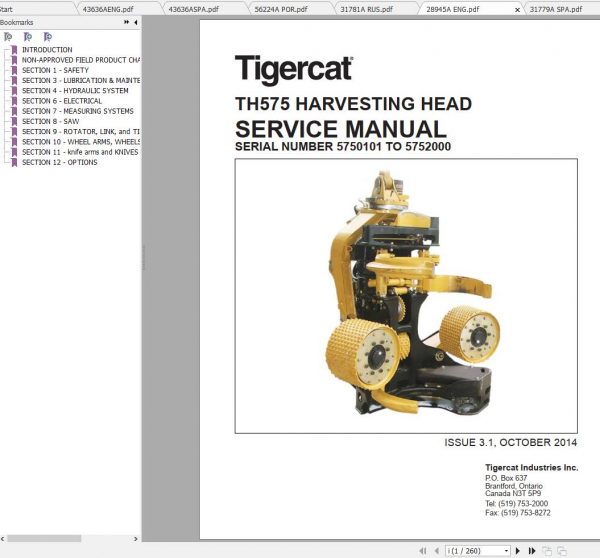
Task: Click the bookmarks scrollbar right arrow
Action: (x=135, y=538)
